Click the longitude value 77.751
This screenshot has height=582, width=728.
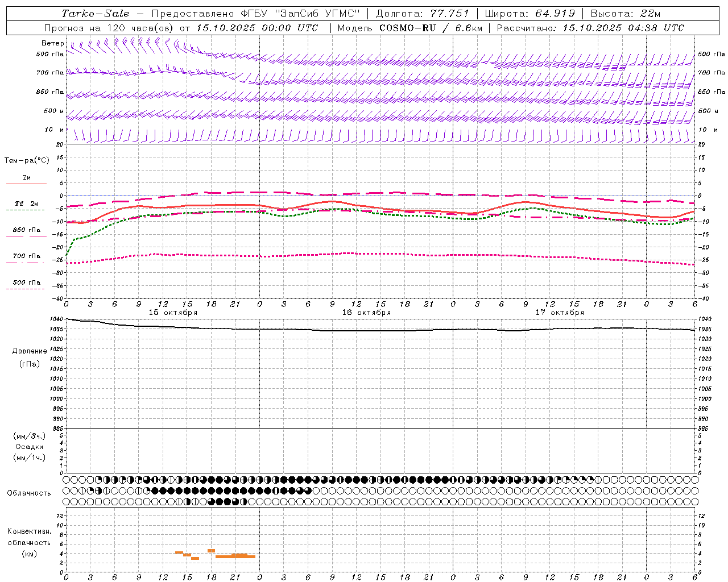[449, 14]
